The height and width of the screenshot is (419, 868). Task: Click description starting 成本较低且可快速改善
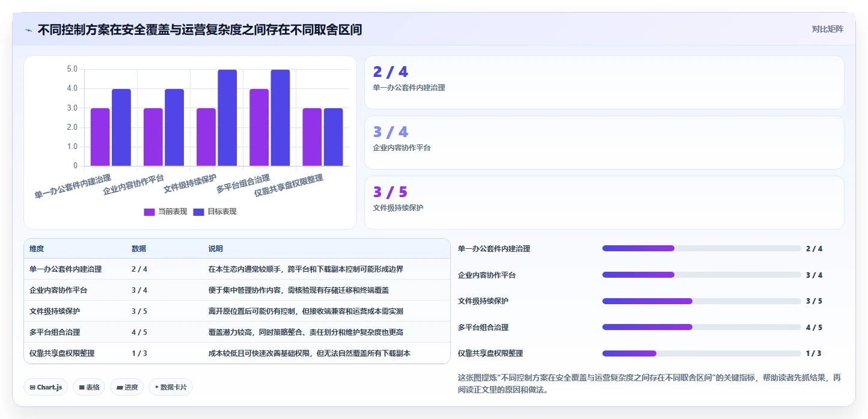(x=310, y=353)
